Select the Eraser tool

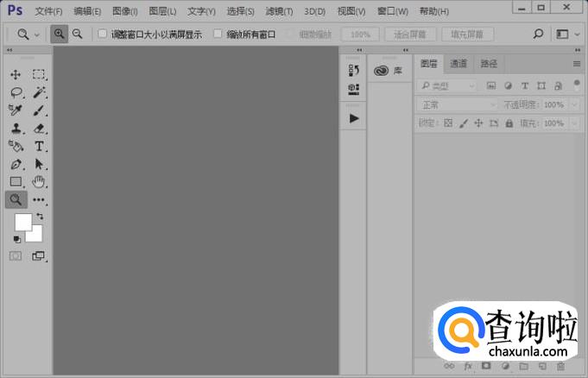pos(39,129)
